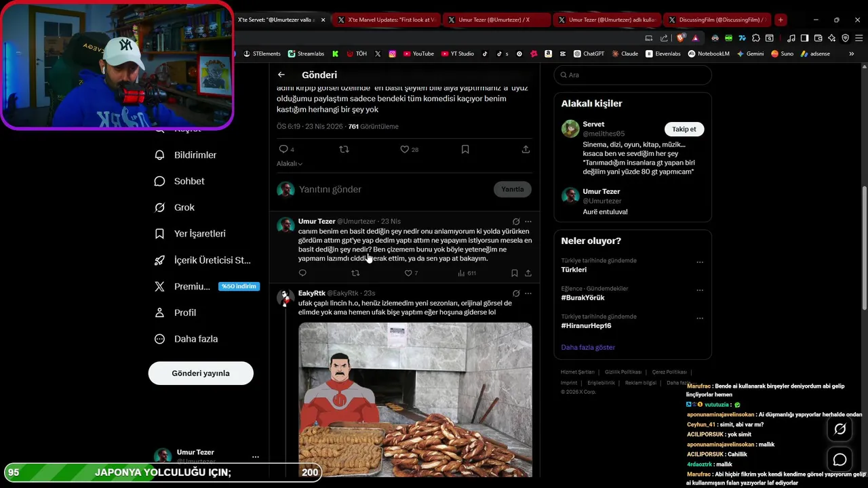Open options for Türkleri trend

(x=700, y=262)
